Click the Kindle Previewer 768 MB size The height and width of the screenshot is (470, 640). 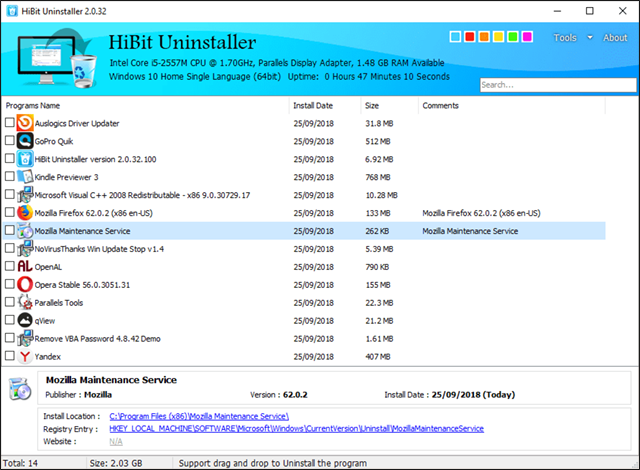[378, 177]
